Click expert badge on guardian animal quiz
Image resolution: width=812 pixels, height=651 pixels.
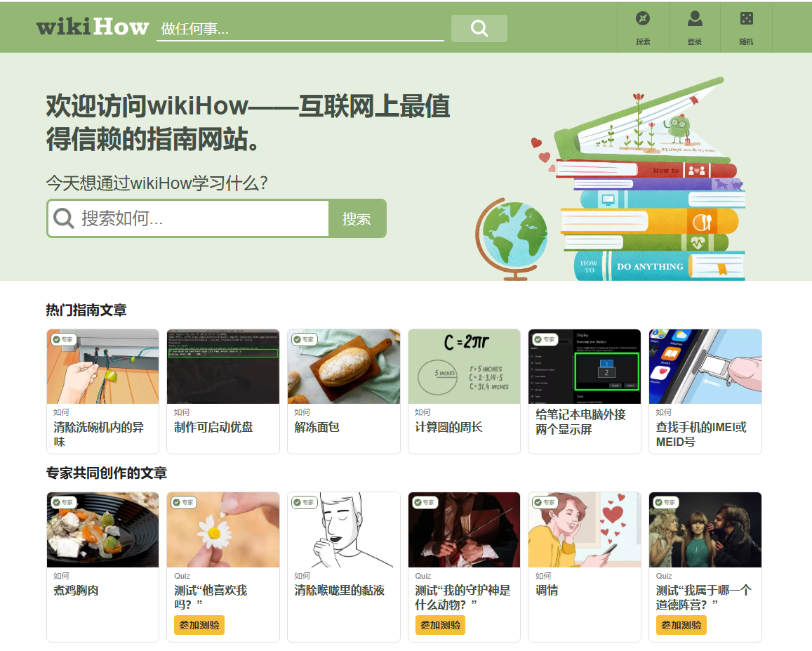425,502
